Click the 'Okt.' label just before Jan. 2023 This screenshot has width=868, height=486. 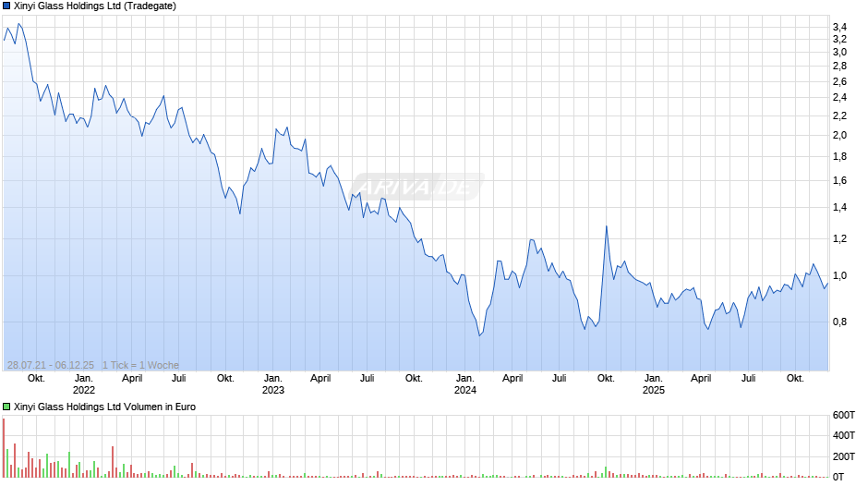225,379
